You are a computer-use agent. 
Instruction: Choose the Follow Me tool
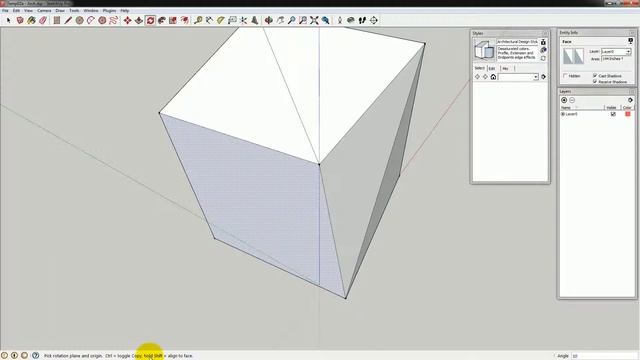coord(162,20)
